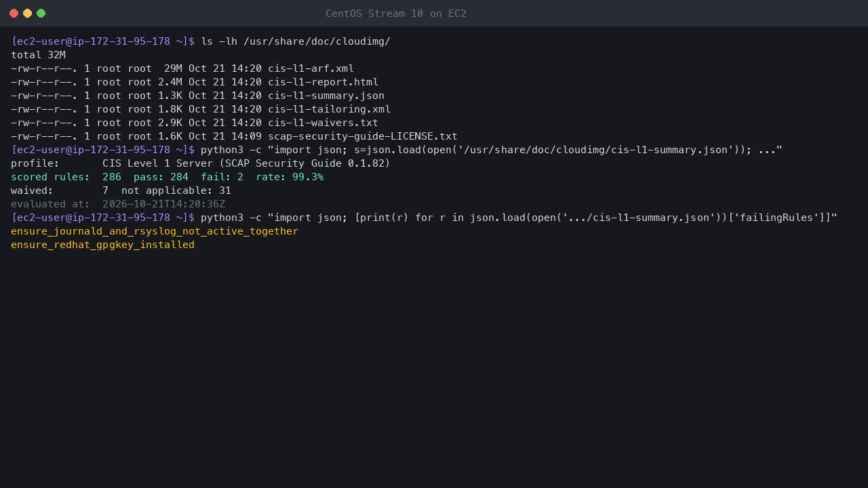This screenshot has height=488, width=868.
Task: Click the 1.3K file size value
Action: tap(170, 96)
